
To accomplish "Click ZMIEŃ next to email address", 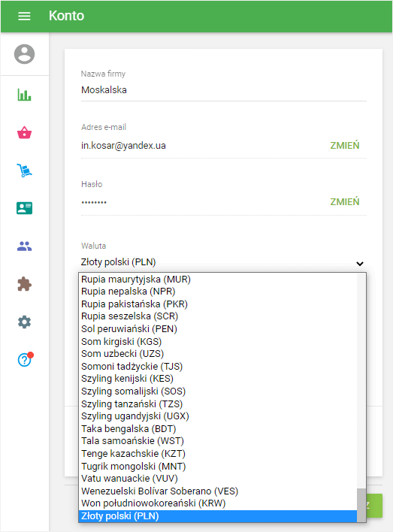I will tap(345, 146).
